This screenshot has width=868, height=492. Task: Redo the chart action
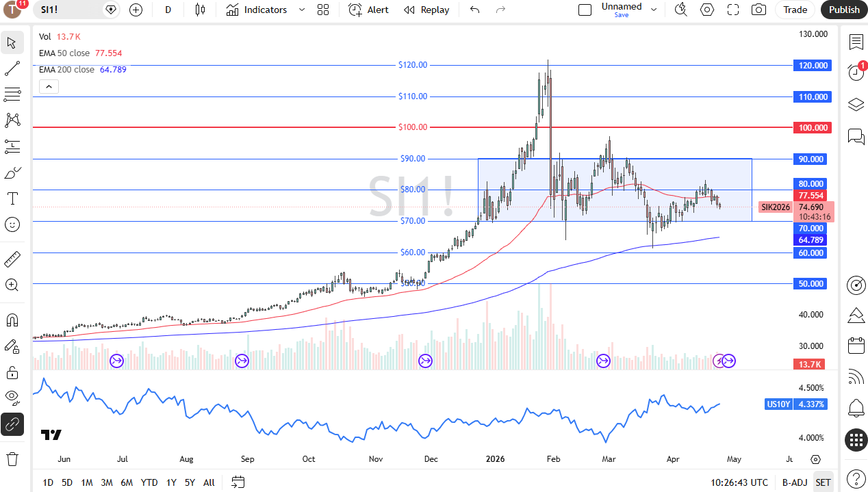pos(500,10)
